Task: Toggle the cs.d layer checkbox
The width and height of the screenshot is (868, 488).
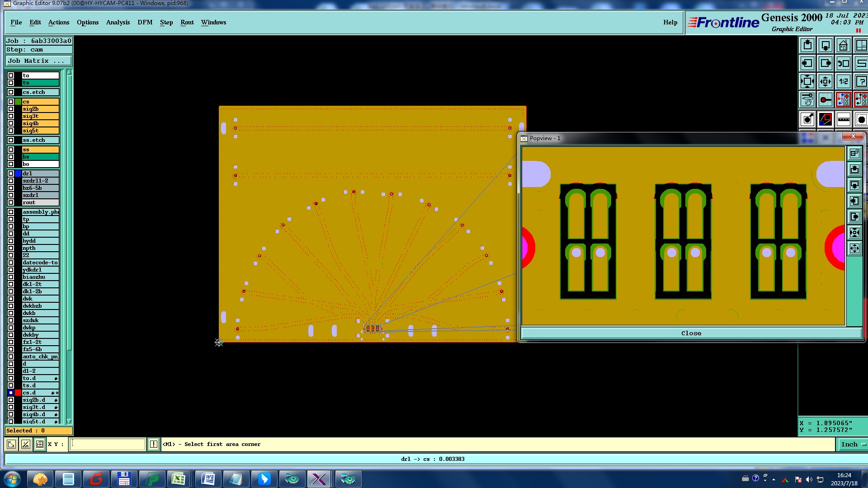Action: point(11,393)
